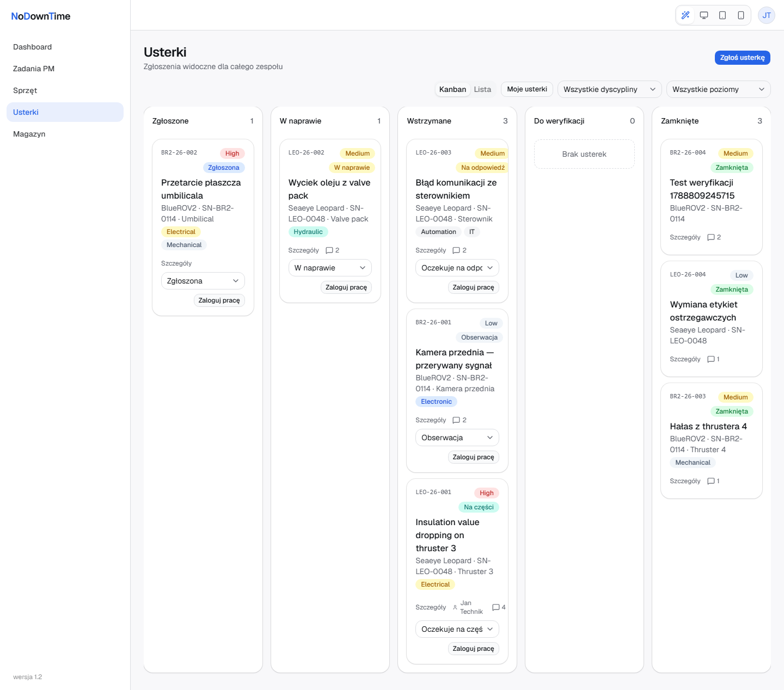Toggle the Moje usterki filter
The width and height of the screenshot is (784, 690).
point(527,89)
